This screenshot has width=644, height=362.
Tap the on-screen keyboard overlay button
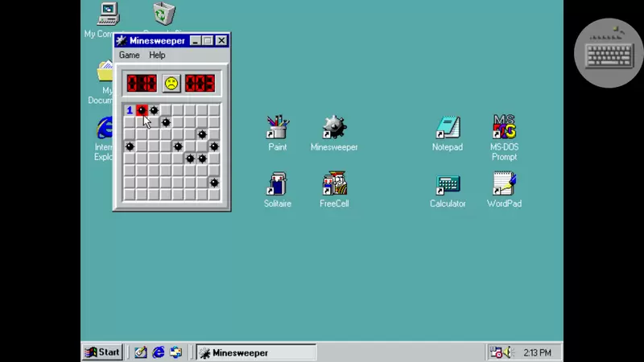(609, 53)
